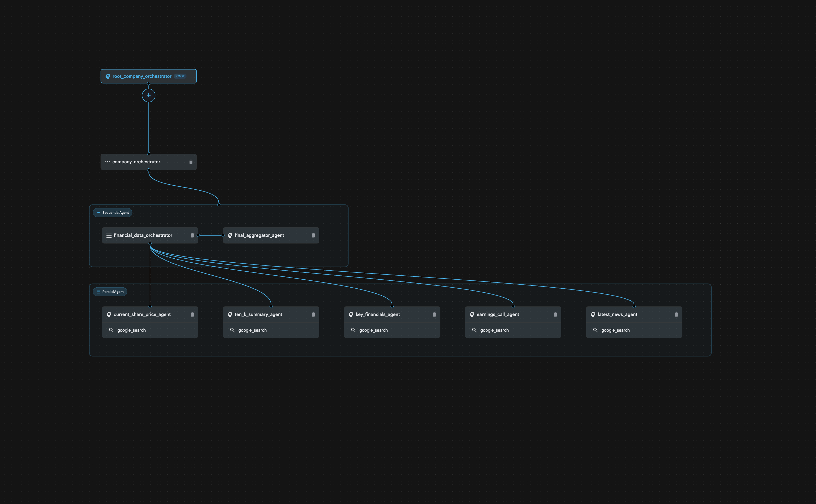Delete the earnings_call_agent node

click(555, 314)
